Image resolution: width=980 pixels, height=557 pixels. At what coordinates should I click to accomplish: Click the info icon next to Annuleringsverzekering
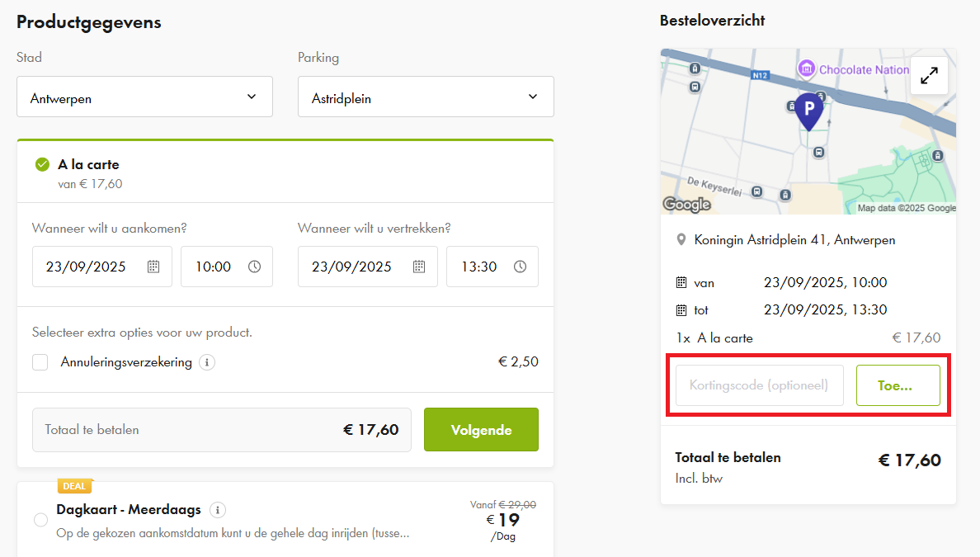click(x=206, y=361)
